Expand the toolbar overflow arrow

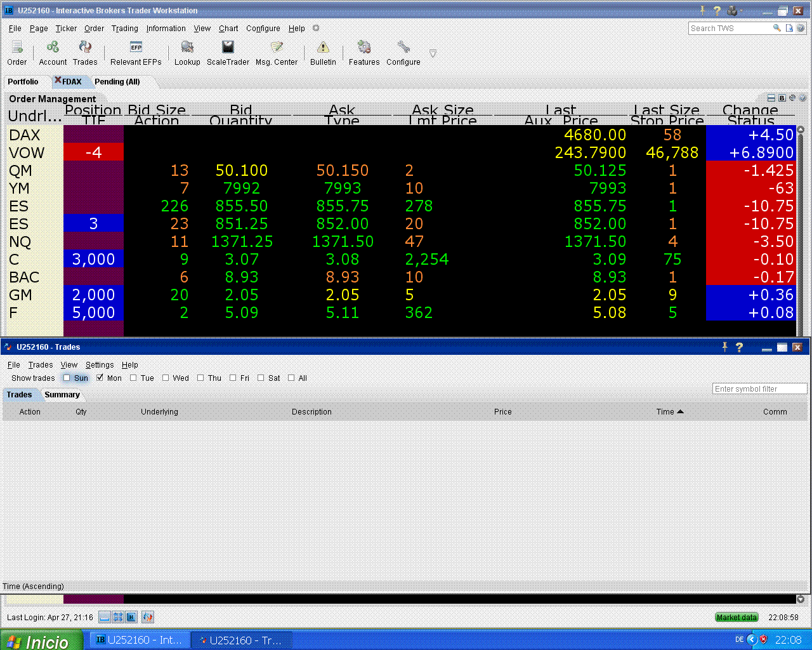(x=433, y=53)
